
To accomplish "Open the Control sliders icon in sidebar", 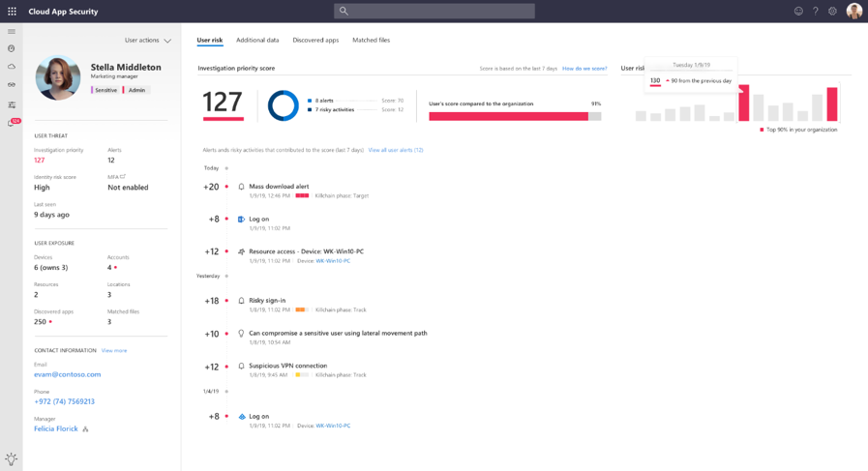I will click(11, 104).
